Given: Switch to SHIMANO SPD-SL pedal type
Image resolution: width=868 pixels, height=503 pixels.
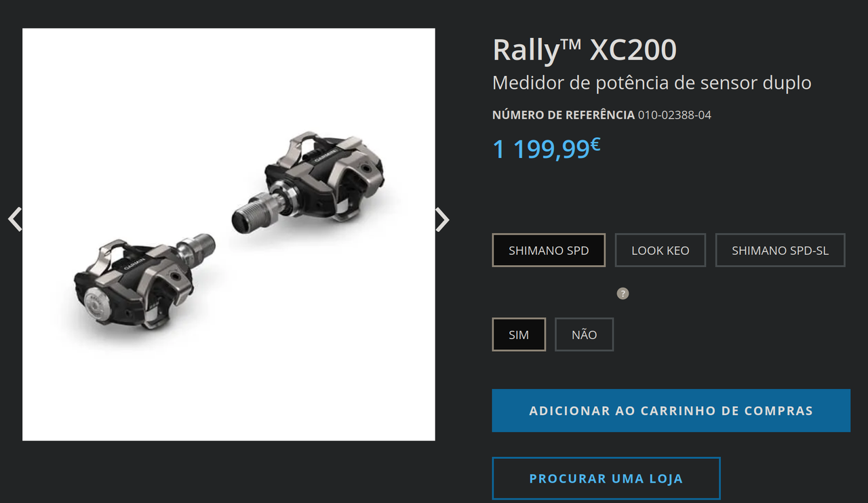Looking at the screenshot, I should pyautogui.click(x=780, y=250).
